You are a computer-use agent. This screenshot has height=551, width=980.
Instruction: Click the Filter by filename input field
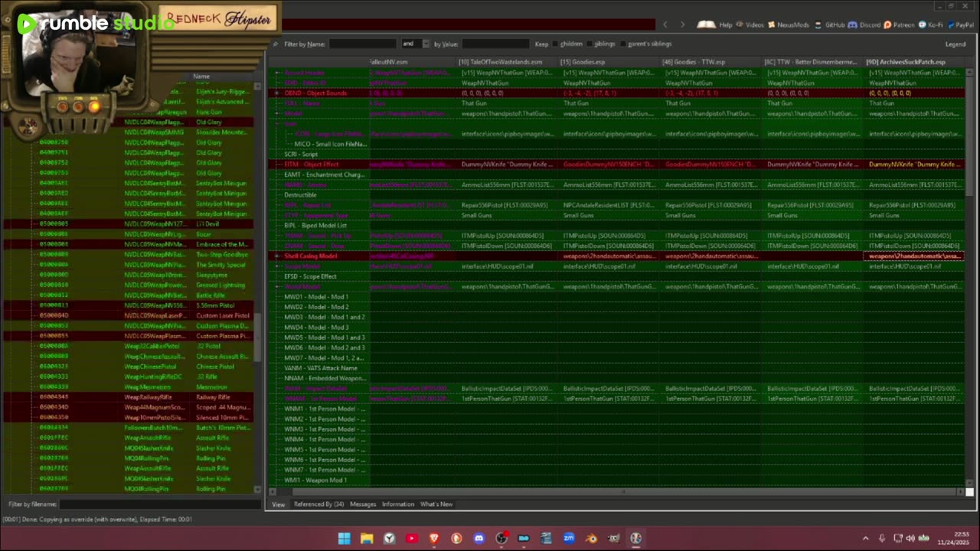[159, 504]
